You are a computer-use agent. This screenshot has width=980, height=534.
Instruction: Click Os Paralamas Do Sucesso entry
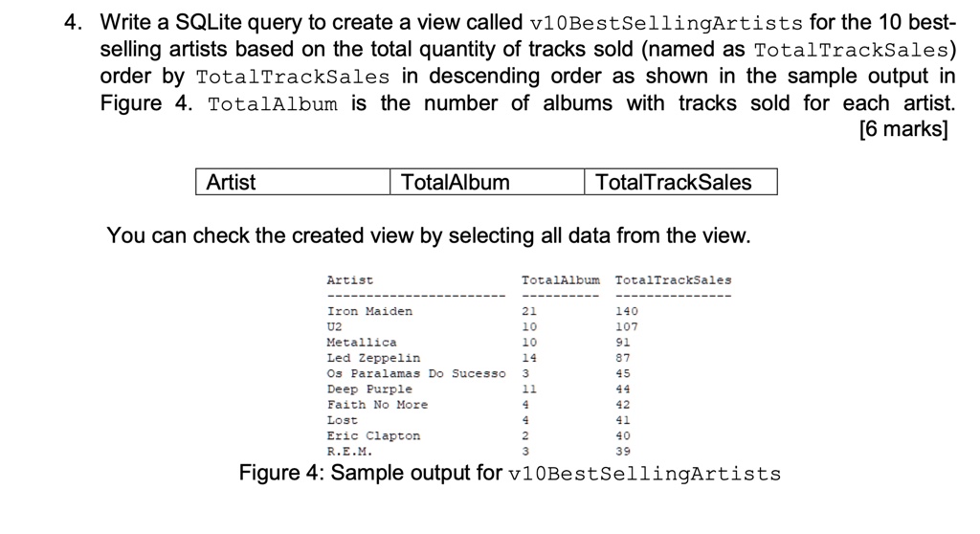415,373
